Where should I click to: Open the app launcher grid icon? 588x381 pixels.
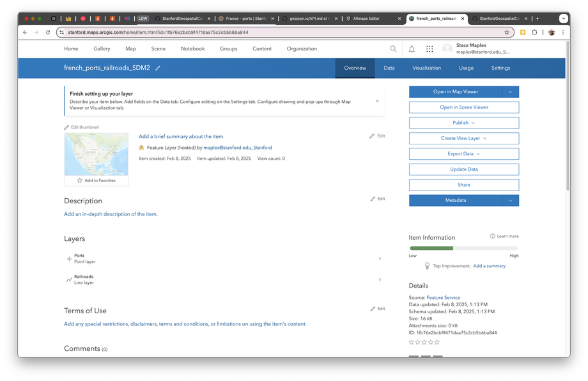tap(429, 49)
